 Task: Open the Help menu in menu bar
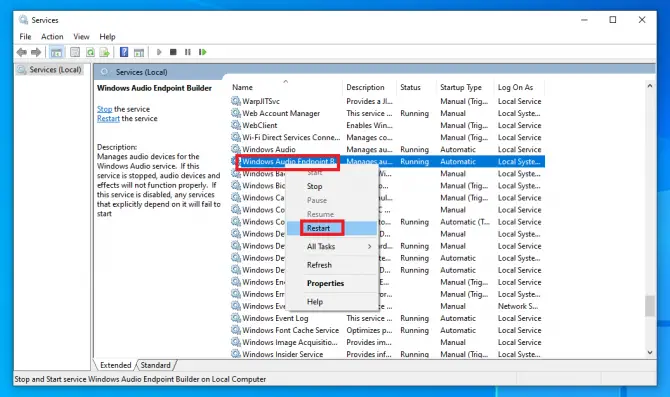click(107, 37)
